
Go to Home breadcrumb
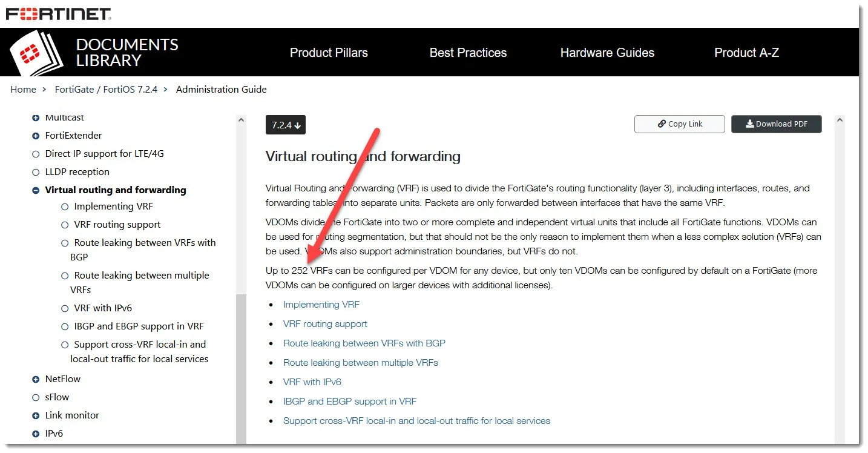[x=23, y=90]
